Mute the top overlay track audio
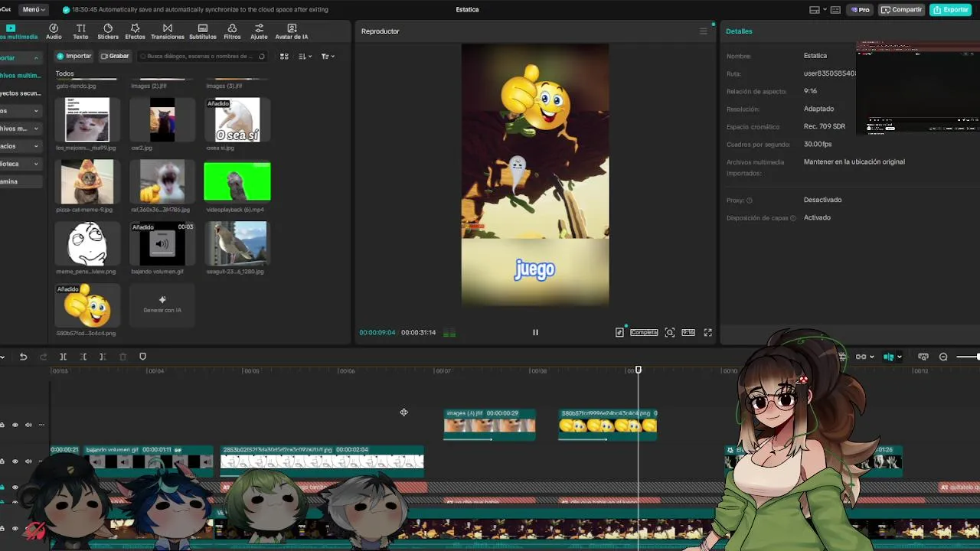This screenshot has width=980, height=551. point(28,425)
